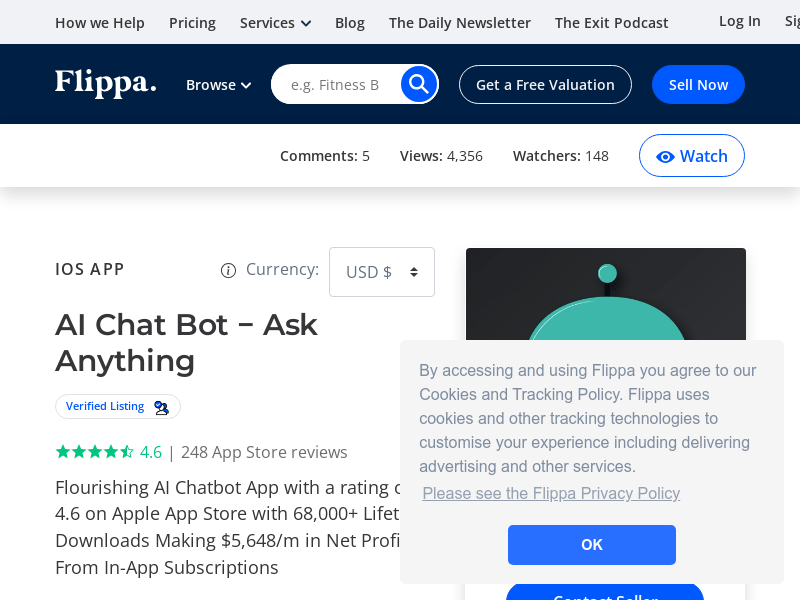Click the AI Chat Bot listing title
Image resolution: width=800 pixels, height=600 pixels.
[x=186, y=343]
